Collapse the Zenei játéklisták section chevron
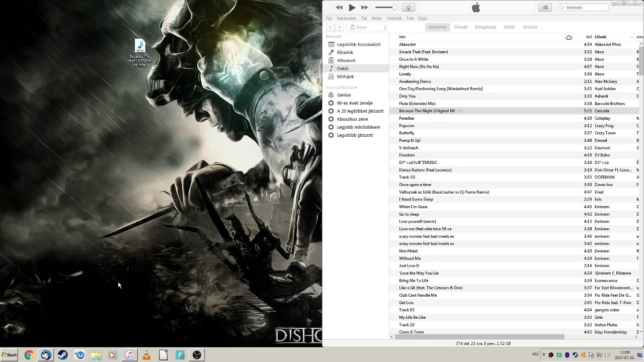Image resolution: width=644 pixels, height=362 pixels. [x=356, y=87]
